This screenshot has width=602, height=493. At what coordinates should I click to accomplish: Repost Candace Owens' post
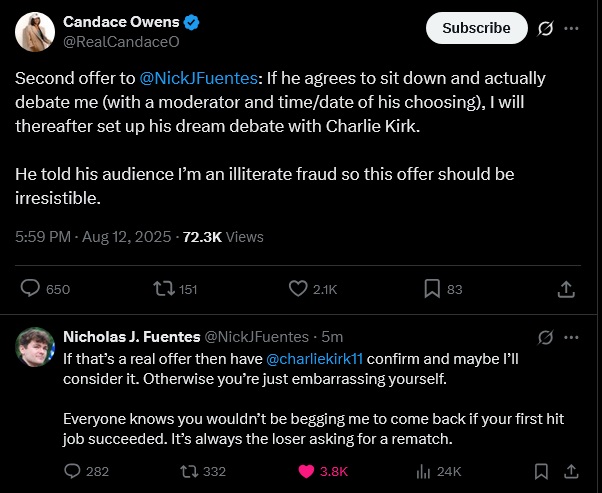pyautogui.click(x=160, y=289)
